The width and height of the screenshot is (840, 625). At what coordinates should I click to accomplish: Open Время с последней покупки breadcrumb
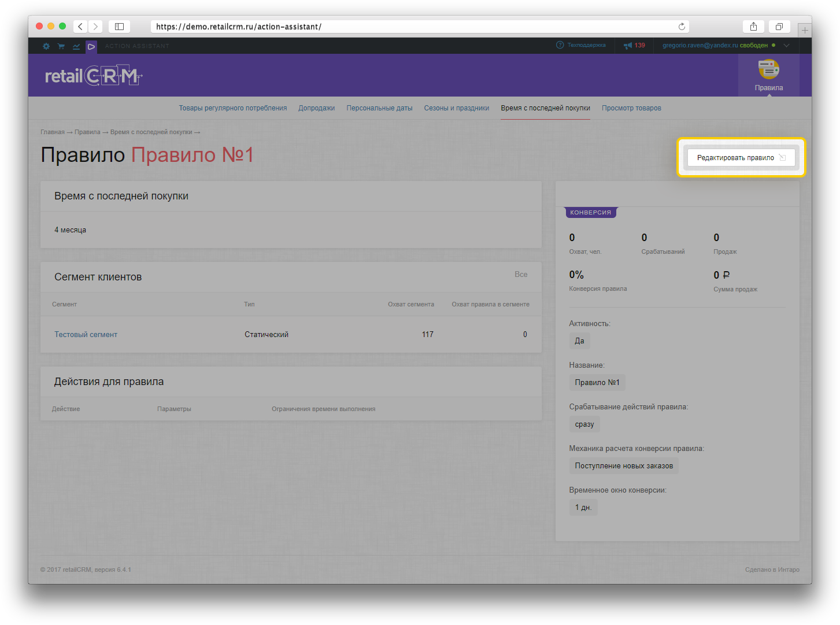coord(151,132)
